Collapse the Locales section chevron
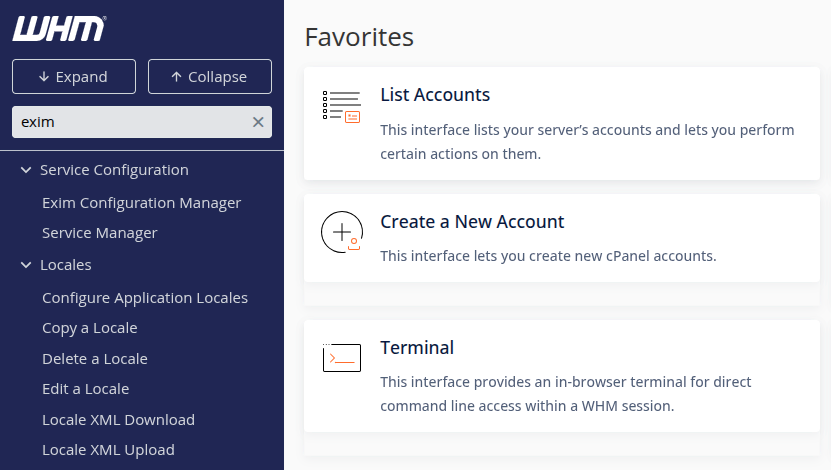The image size is (831, 470). [26, 265]
